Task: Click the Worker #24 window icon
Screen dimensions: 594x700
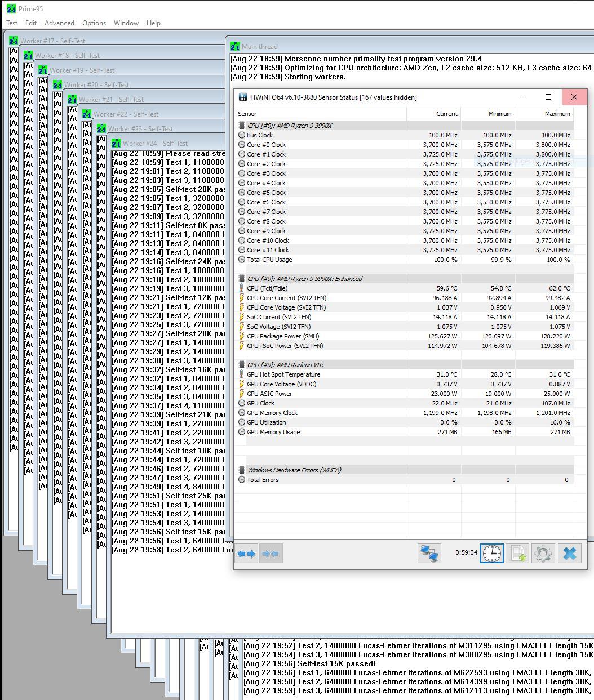Action: click(x=116, y=143)
